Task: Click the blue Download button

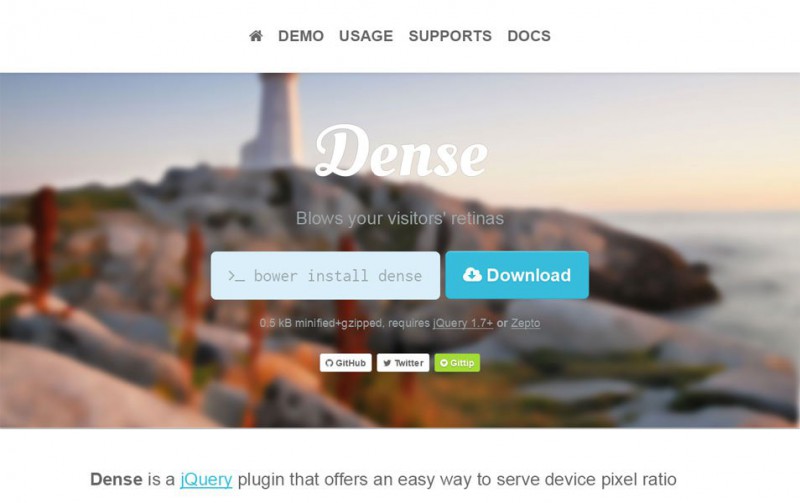Action: coord(517,275)
